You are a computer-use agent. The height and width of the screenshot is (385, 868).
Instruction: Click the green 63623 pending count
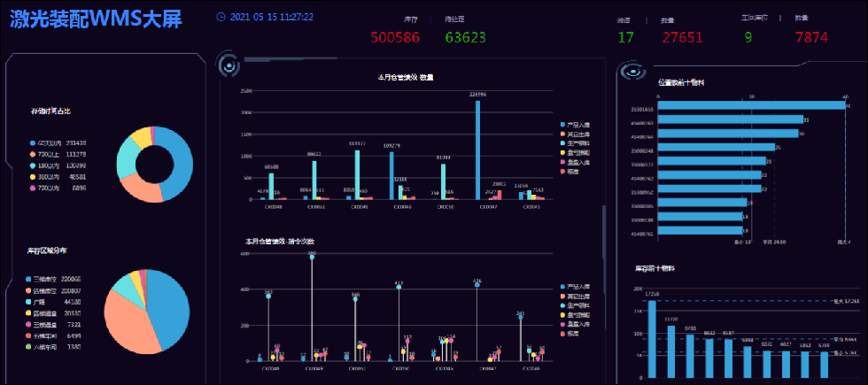(x=466, y=37)
